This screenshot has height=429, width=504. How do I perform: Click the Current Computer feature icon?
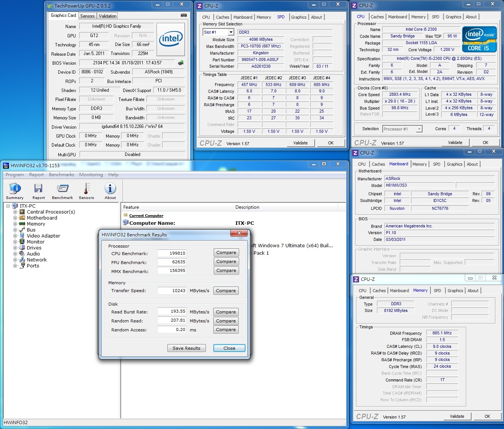[126, 215]
